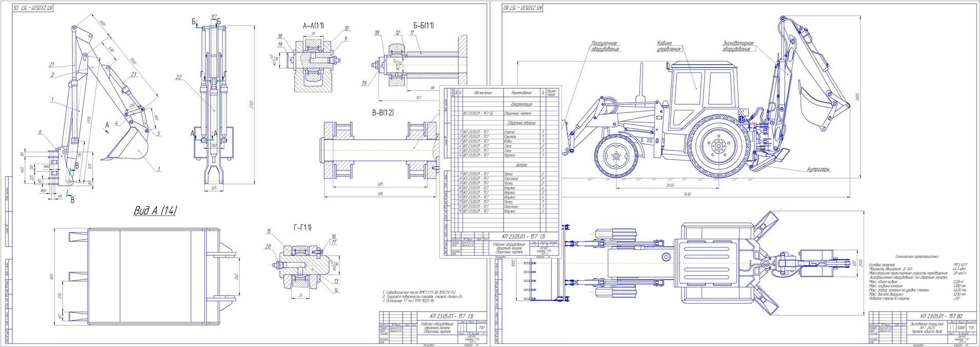Select the hydraulic oil technical note line
This screenshot has width=980, height=347.
pyautogui.click(x=419, y=291)
